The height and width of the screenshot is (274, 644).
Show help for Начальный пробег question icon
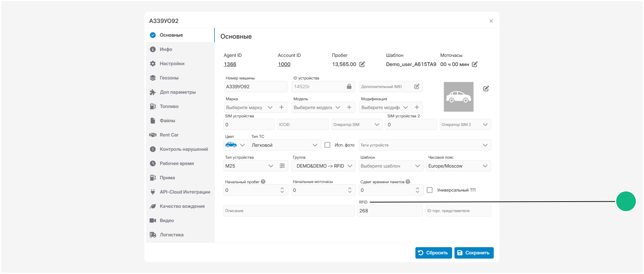(x=263, y=182)
